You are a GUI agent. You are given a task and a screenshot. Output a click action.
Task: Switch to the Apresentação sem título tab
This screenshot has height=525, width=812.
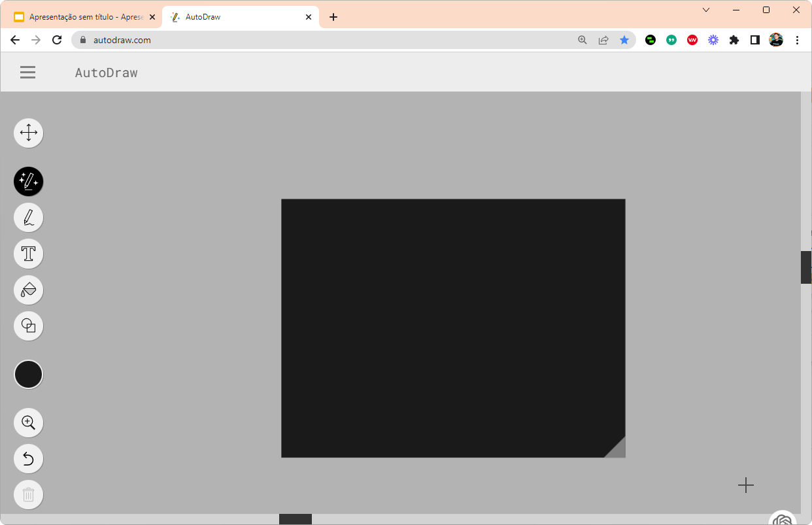click(85, 17)
